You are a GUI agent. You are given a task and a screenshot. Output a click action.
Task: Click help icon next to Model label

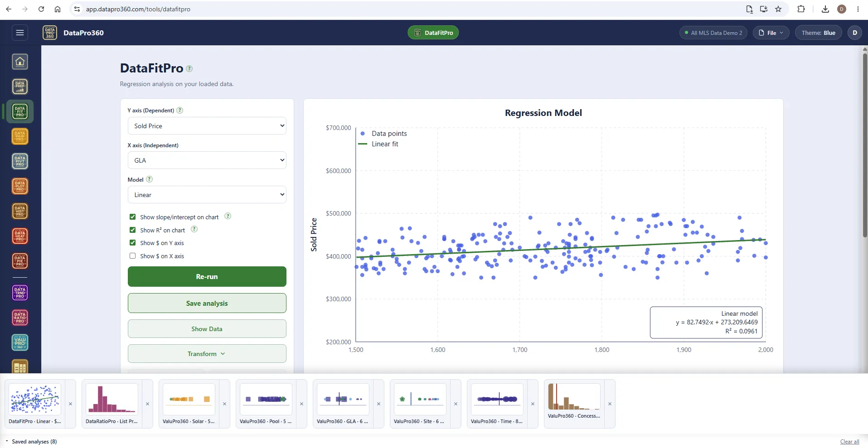[149, 179]
